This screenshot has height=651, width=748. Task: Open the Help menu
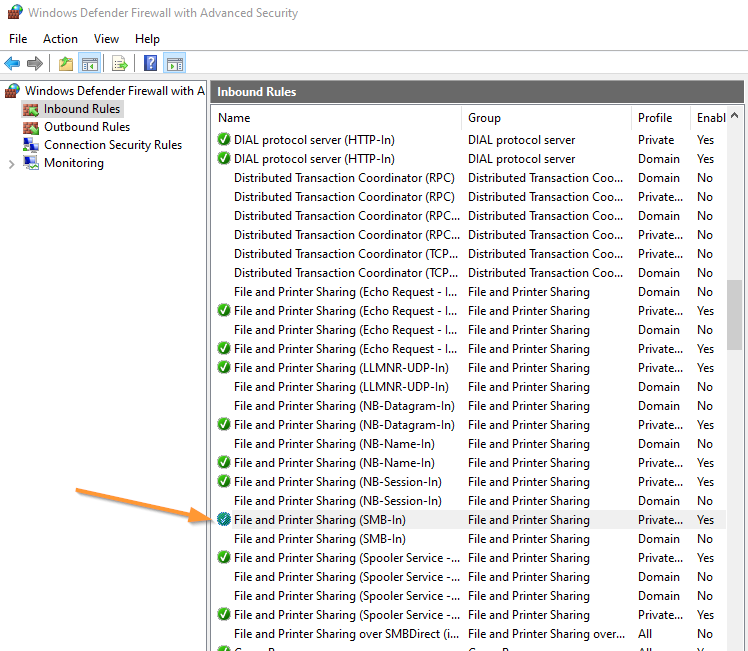[x=147, y=39]
